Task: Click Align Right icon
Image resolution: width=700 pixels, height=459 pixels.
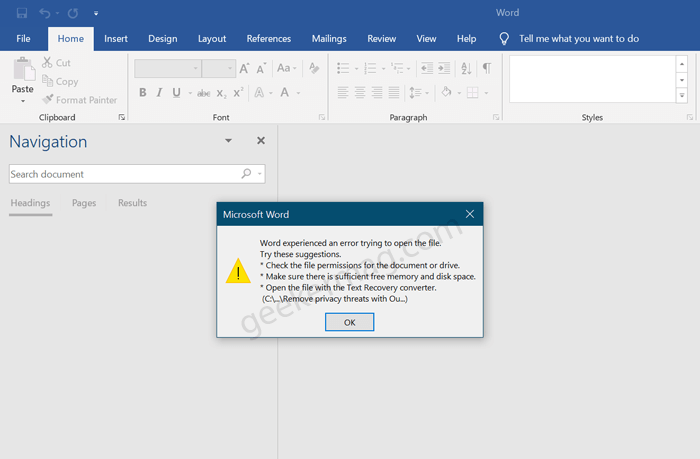Action: pyautogui.click(x=377, y=92)
